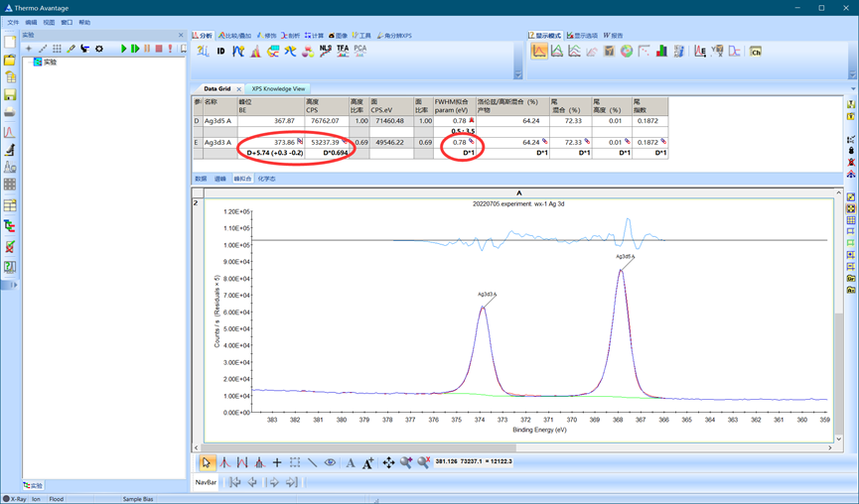Select the arrow pointer tool below the chart
Image resolution: width=859 pixels, height=504 pixels.
(207, 462)
